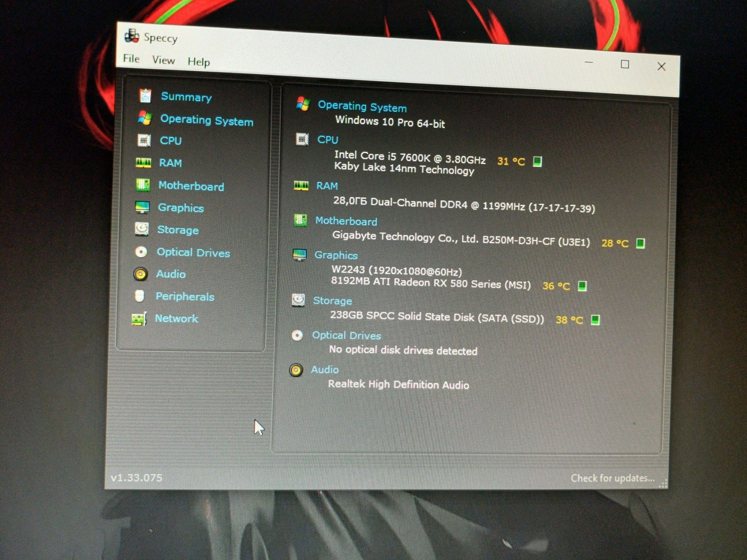Open the Storage heading link in summary
The height and width of the screenshot is (560, 747).
(332, 301)
